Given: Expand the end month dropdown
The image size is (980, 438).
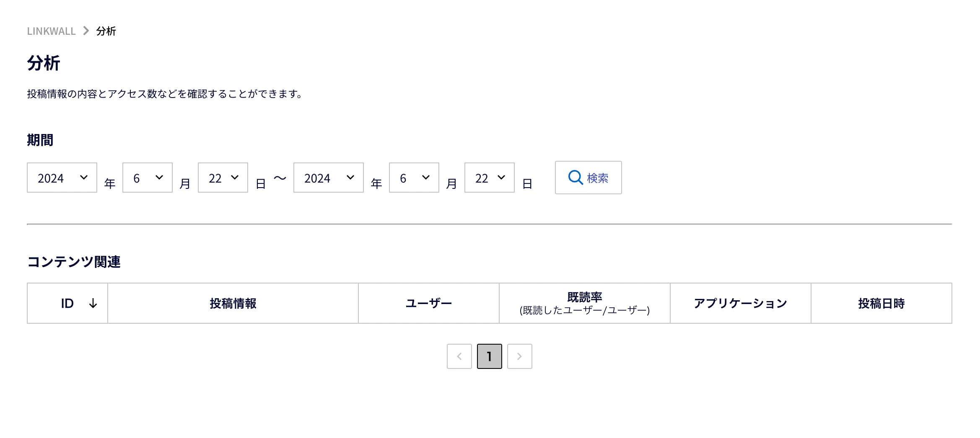Looking at the screenshot, I should pos(414,178).
